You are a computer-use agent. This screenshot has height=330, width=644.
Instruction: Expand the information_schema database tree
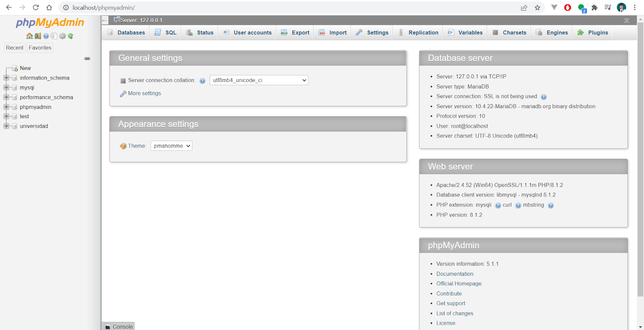[6, 78]
